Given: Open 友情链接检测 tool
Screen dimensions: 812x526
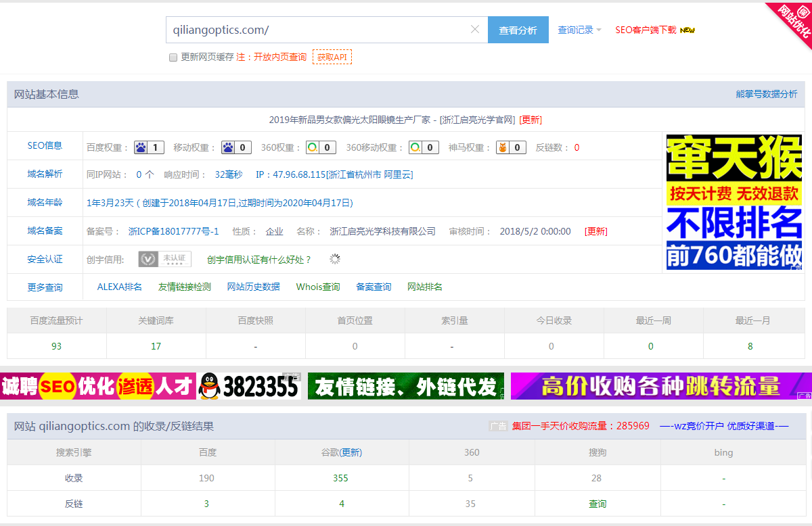Looking at the screenshot, I should click(185, 287).
